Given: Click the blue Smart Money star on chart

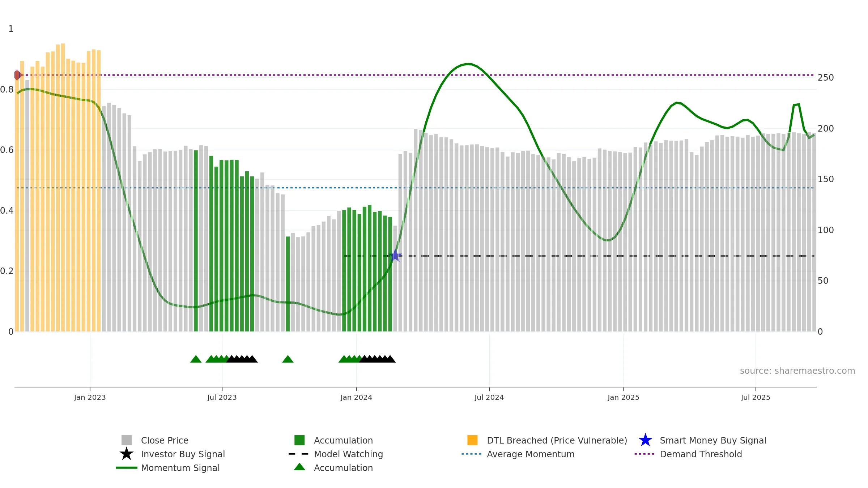Looking at the screenshot, I should click(x=395, y=256).
